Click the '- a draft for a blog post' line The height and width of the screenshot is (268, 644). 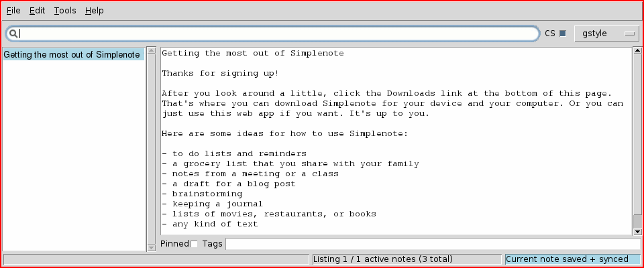coord(228,184)
